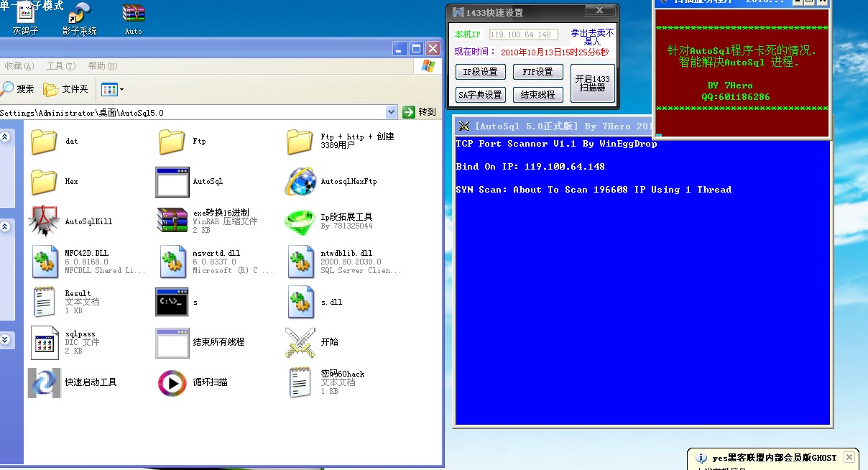Screen dimensions: 868x470
Task: Open the 循环扫描 play icon
Action: pyautogui.click(x=172, y=383)
